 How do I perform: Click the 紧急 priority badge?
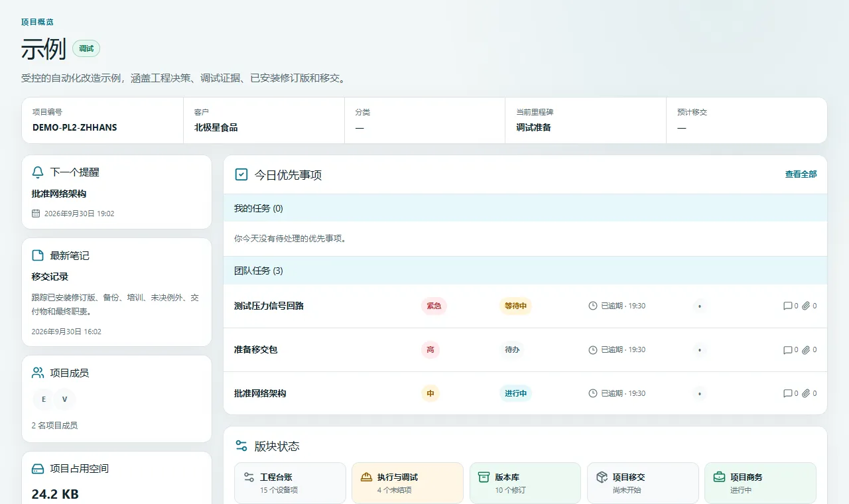click(434, 306)
